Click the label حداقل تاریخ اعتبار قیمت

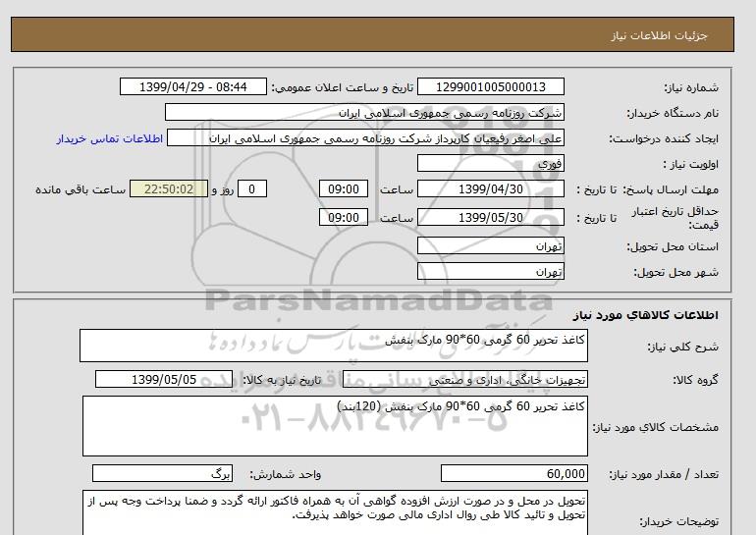pyautogui.click(x=675, y=218)
